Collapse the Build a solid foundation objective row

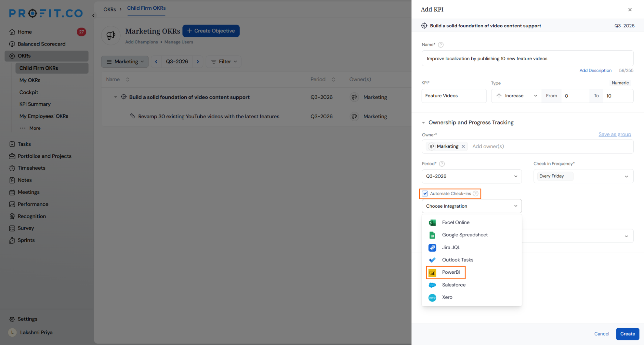[x=115, y=97]
